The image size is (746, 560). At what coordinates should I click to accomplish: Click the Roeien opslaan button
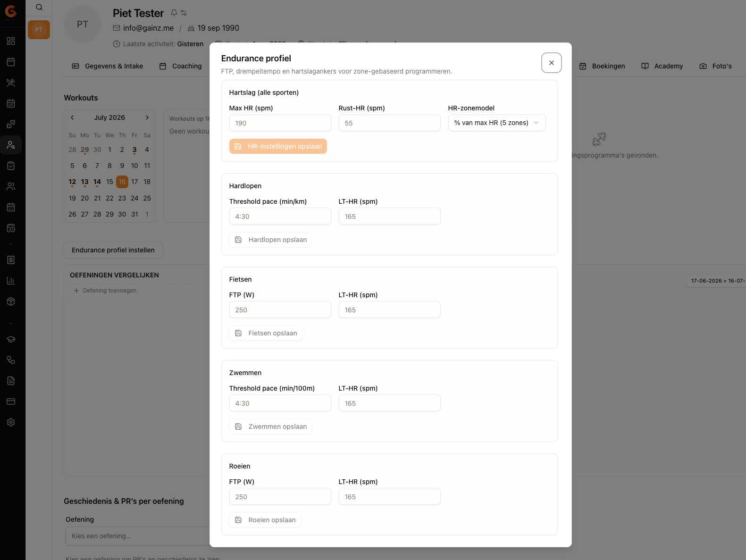265,520
